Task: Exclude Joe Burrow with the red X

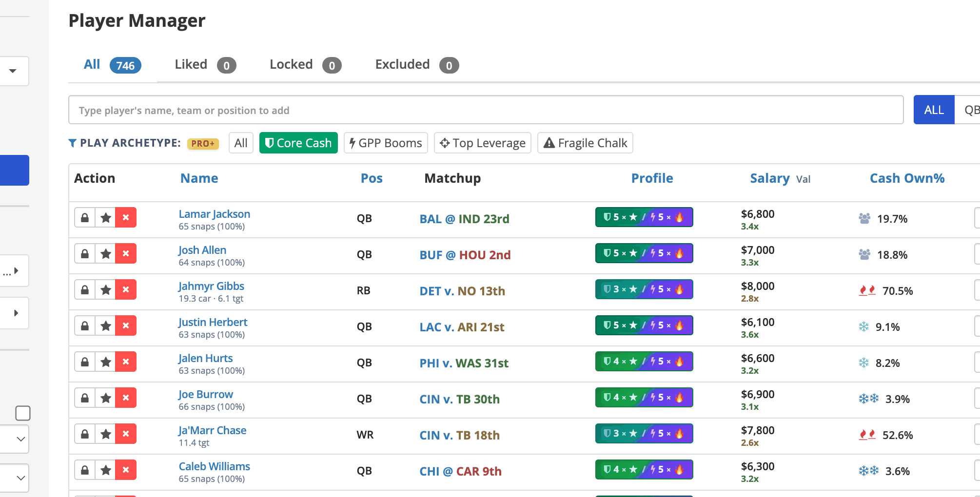Action: [126, 398]
